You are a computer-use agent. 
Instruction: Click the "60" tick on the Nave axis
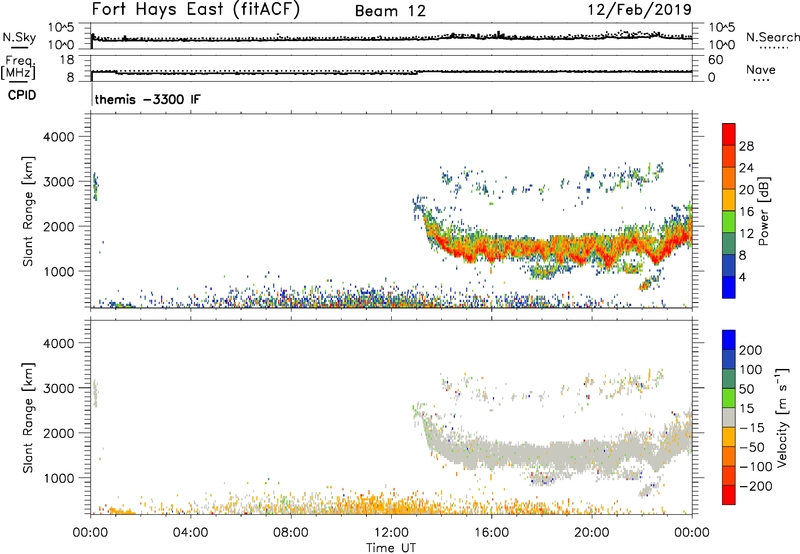716,60
